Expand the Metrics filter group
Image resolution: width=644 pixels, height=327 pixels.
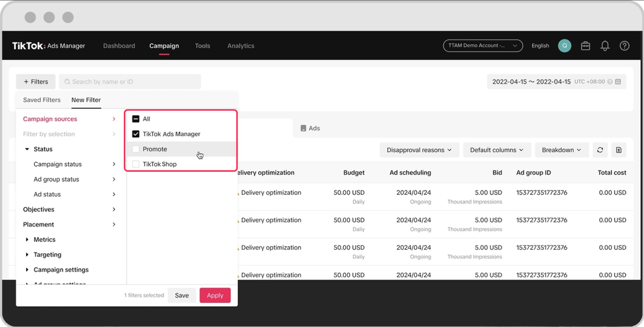pyautogui.click(x=27, y=240)
